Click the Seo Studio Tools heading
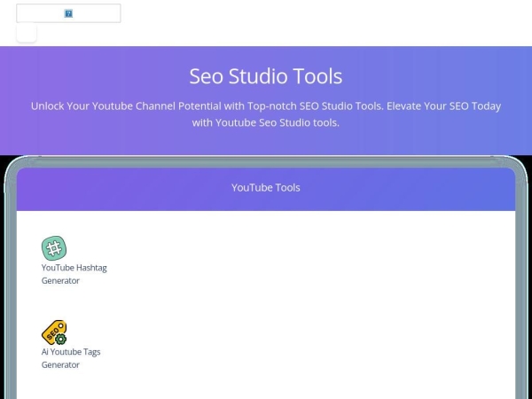Image resolution: width=532 pixels, height=399 pixels. click(x=266, y=76)
